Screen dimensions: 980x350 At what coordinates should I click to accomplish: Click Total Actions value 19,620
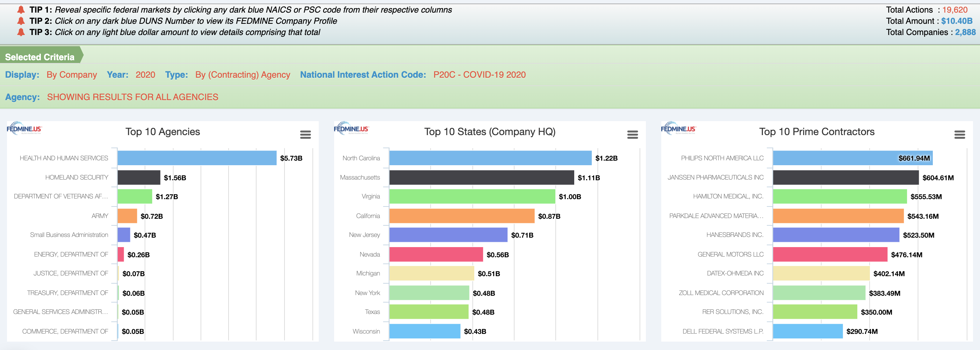pos(954,9)
